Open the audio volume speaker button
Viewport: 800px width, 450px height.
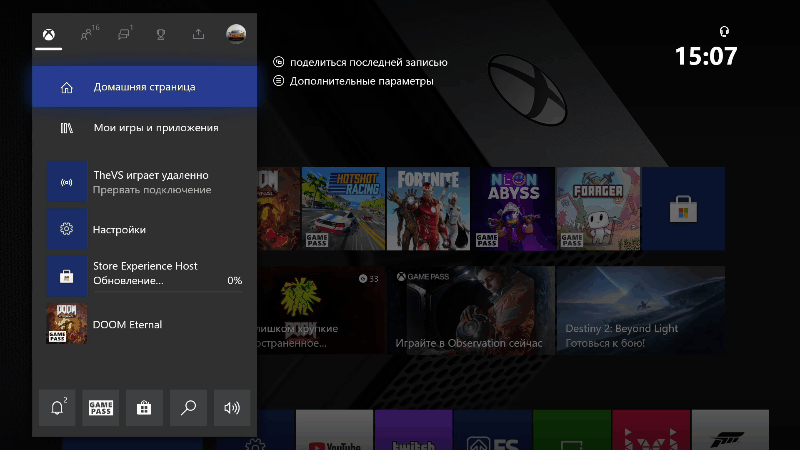[x=232, y=408]
